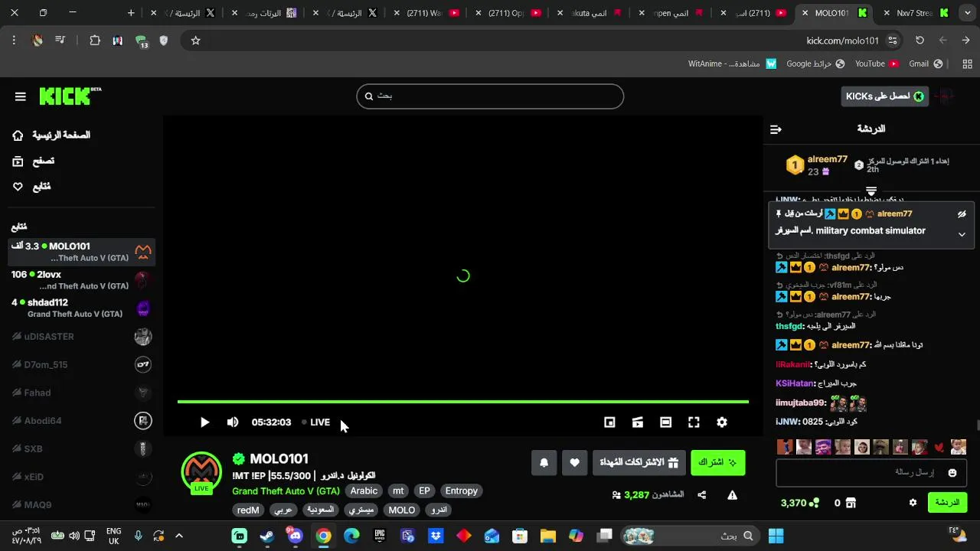Click the Arabic tag
Image resolution: width=980 pixels, height=551 pixels.
point(364,491)
